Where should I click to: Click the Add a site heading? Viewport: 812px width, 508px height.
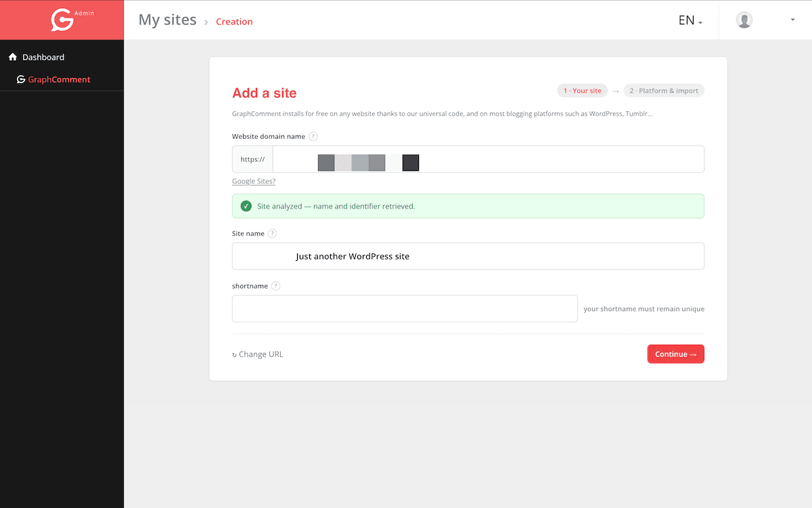(265, 93)
